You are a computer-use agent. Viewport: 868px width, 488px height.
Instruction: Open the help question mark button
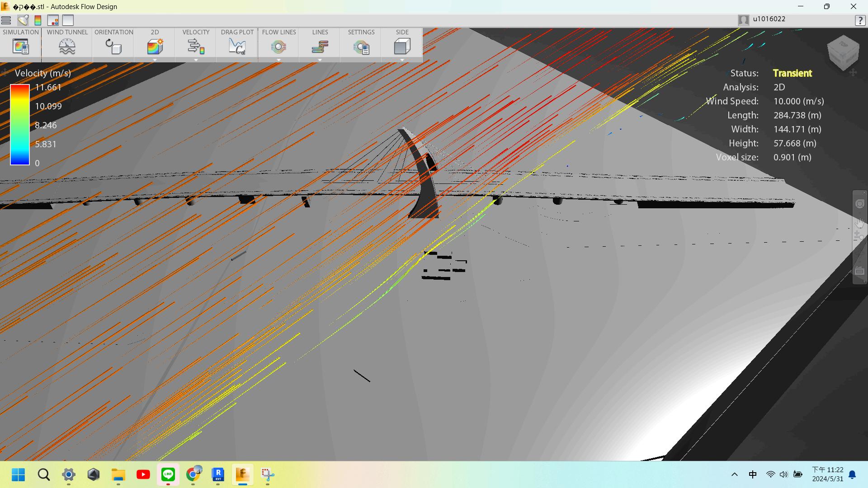click(x=859, y=20)
